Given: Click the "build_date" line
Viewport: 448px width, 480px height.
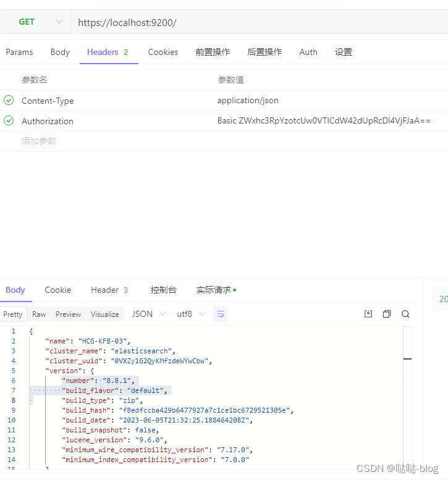Looking at the screenshot, I should click(x=157, y=420).
